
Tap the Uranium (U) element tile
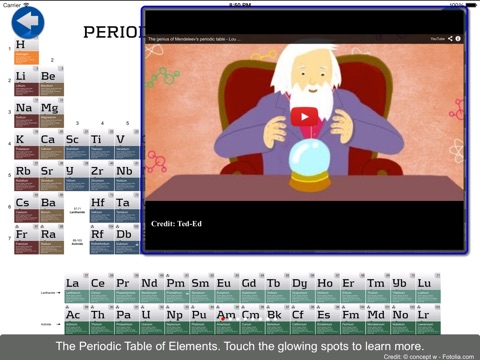pyautogui.click(x=152, y=319)
